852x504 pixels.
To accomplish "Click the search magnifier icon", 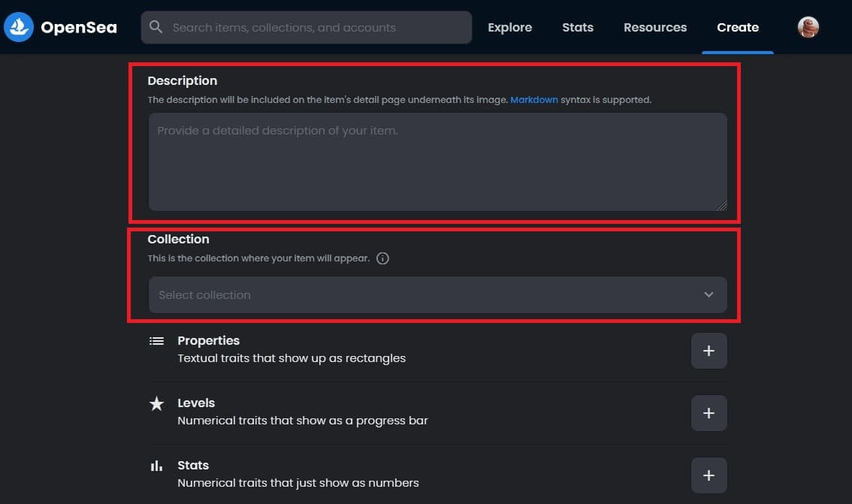I will tap(156, 26).
